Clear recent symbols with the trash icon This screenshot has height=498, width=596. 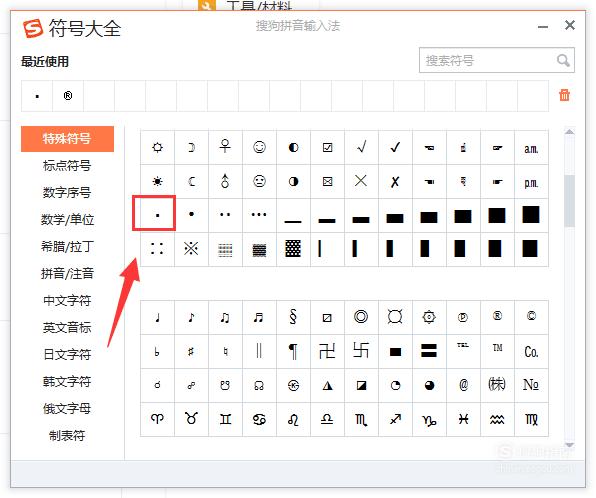pyautogui.click(x=564, y=95)
